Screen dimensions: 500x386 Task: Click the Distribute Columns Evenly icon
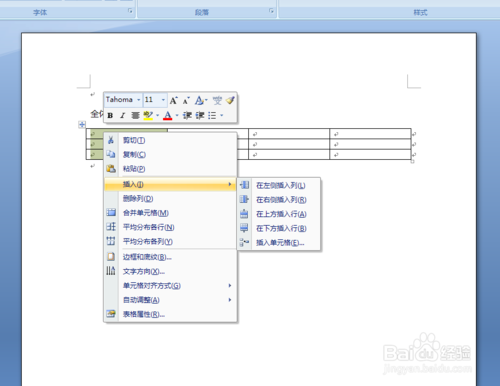tap(111, 241)
